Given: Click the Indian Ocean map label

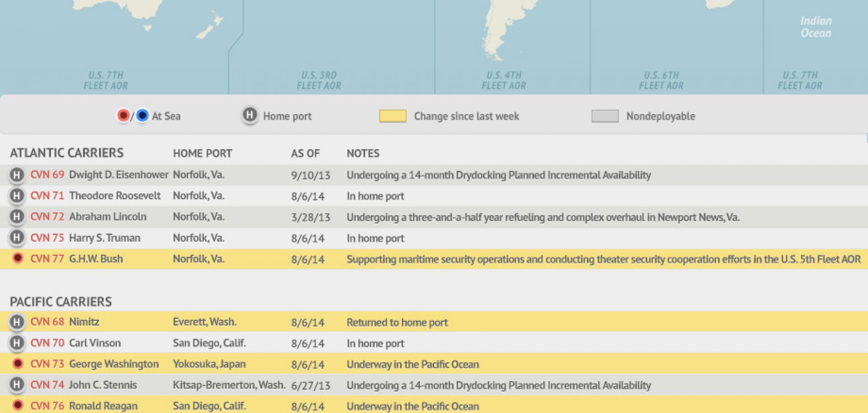Looking at the screenshot, I should click(x=816, y=27).
